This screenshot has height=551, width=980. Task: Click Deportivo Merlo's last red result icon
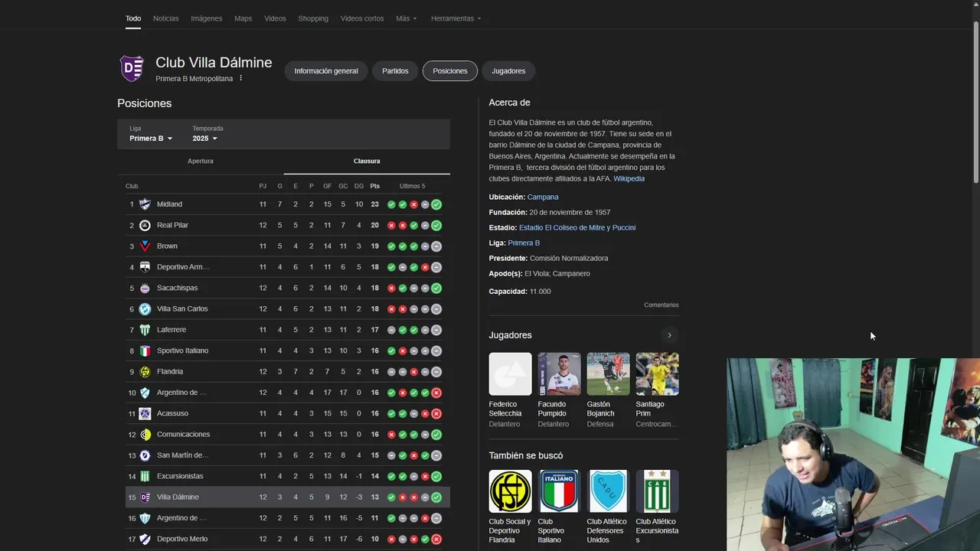(x=436, y=539)
